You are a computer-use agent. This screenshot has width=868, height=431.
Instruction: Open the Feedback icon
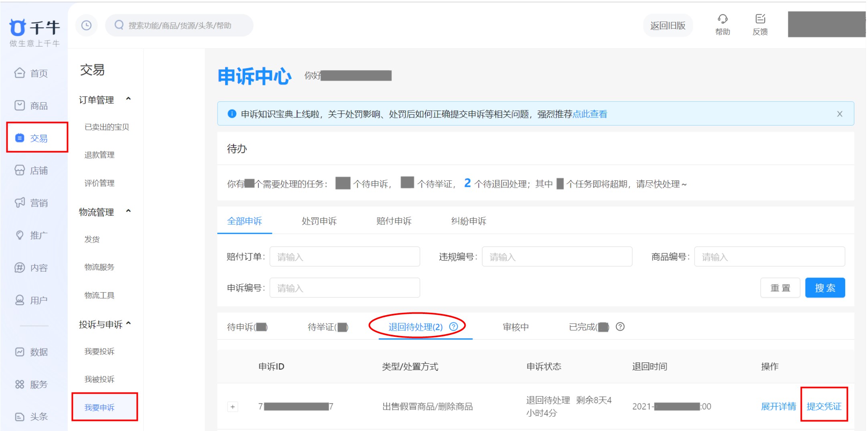click(760, 19)
